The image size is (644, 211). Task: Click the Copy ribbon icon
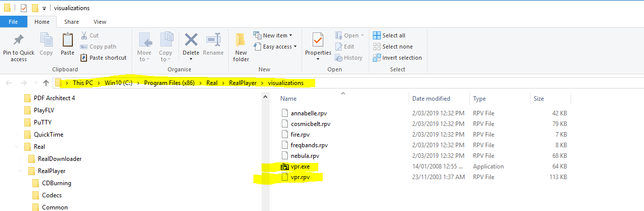(46, 40)
